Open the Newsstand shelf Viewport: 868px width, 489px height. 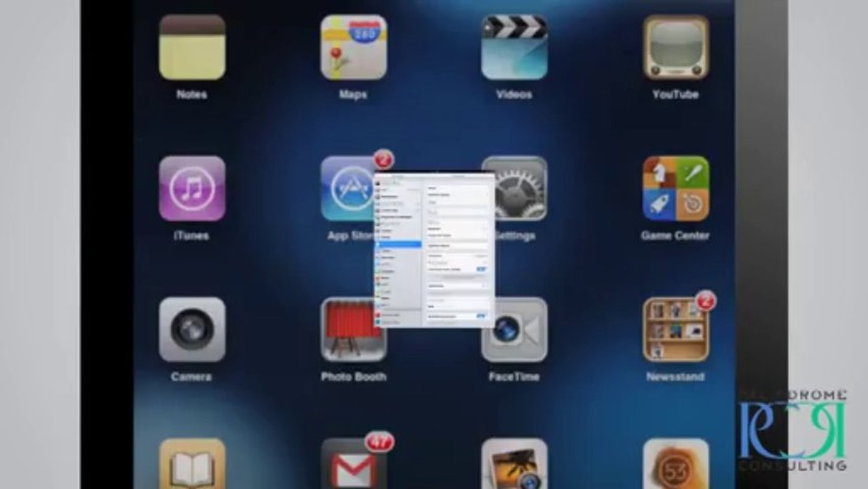point(676,329)
